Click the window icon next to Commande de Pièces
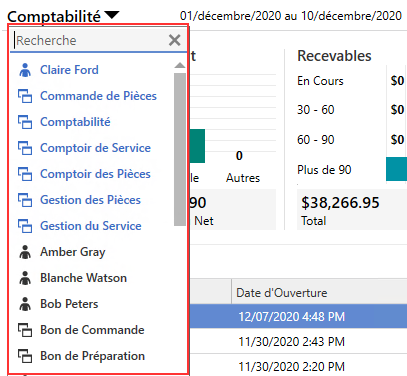407x376 pixels. tap(25, 96)
